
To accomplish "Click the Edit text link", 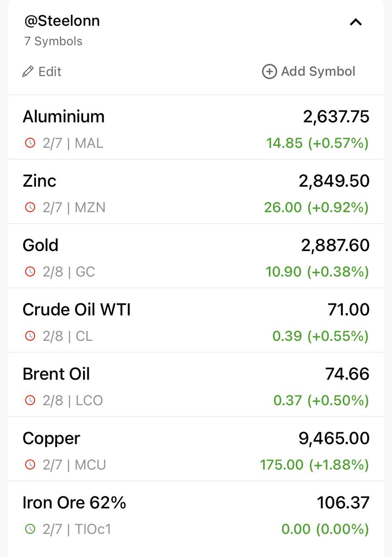I will 50,72.
